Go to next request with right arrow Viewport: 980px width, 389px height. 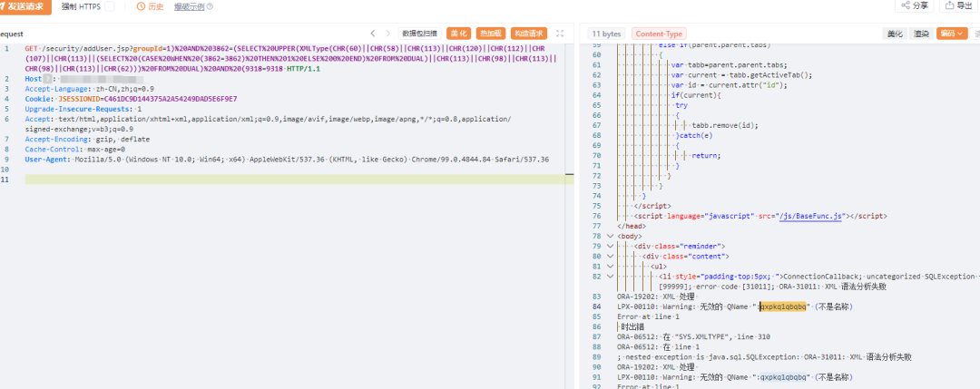click(388, 34)
